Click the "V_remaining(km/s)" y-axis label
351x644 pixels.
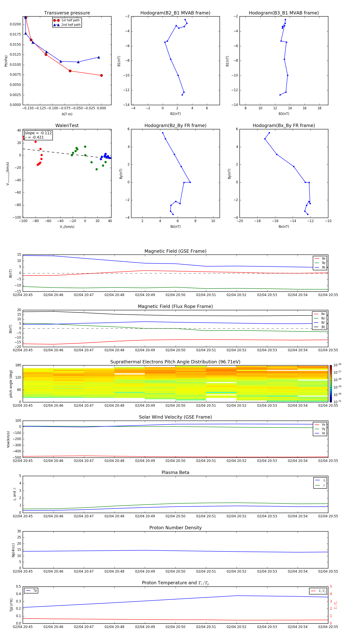pyautogui.click(x=8, y=173)
